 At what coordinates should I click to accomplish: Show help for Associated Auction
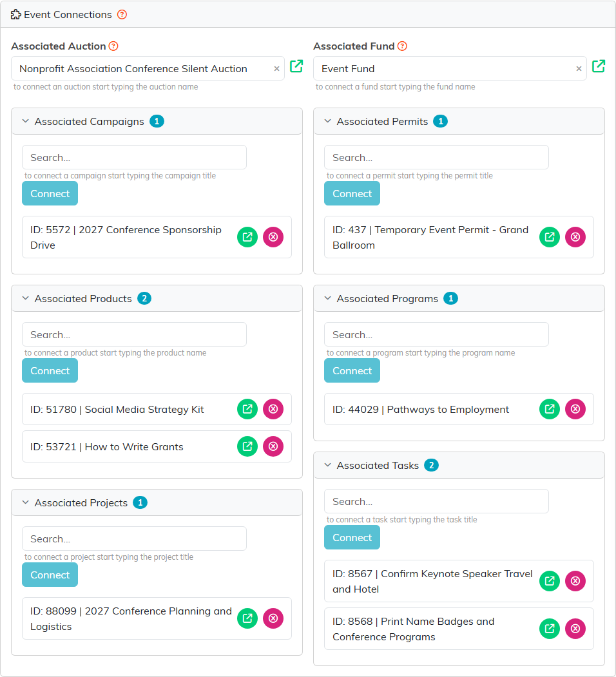click(113, 46)
